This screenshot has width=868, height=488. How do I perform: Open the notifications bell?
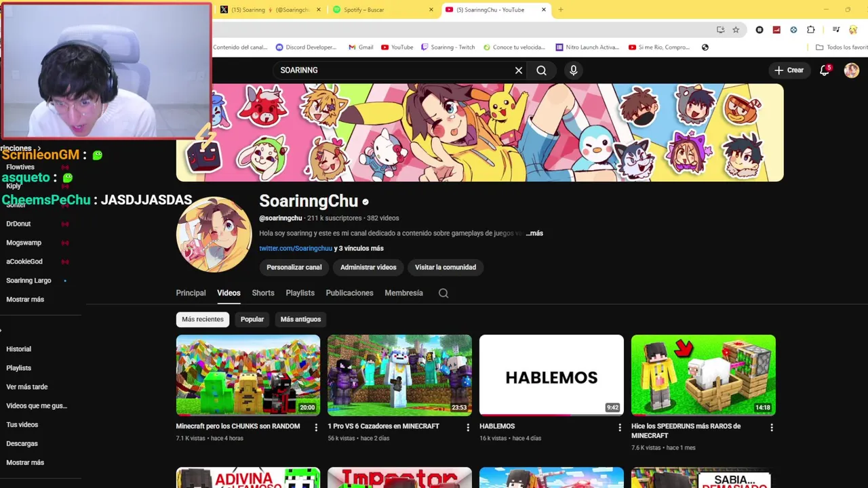[825, 70]
